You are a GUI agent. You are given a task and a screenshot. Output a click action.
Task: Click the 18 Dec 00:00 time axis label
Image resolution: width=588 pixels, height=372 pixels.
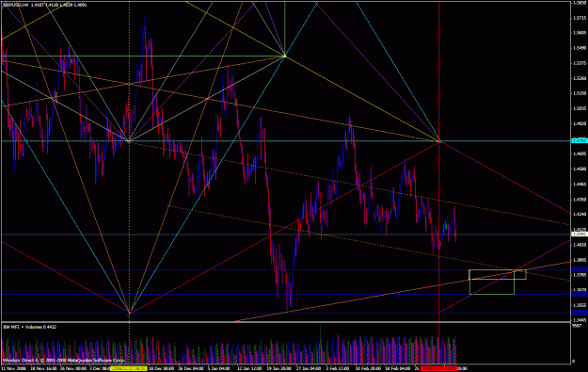161,368
